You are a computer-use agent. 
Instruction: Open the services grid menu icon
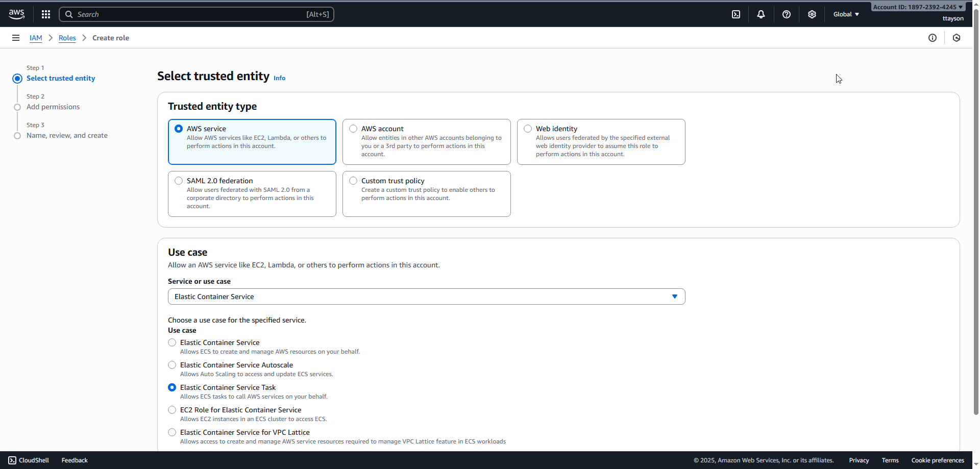pos(46,14)
